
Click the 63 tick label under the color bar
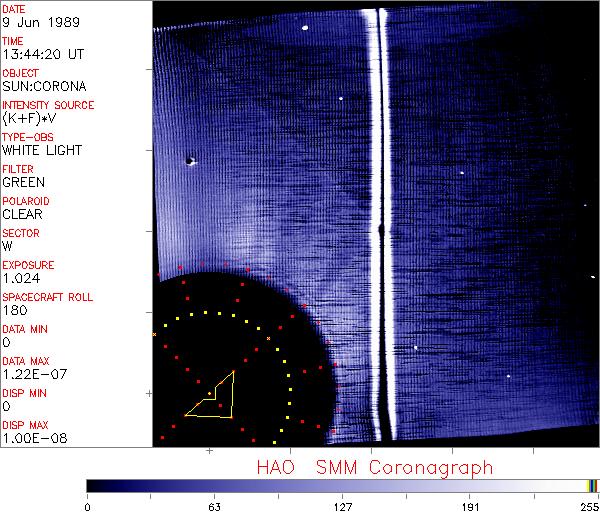tap(214, 505)
